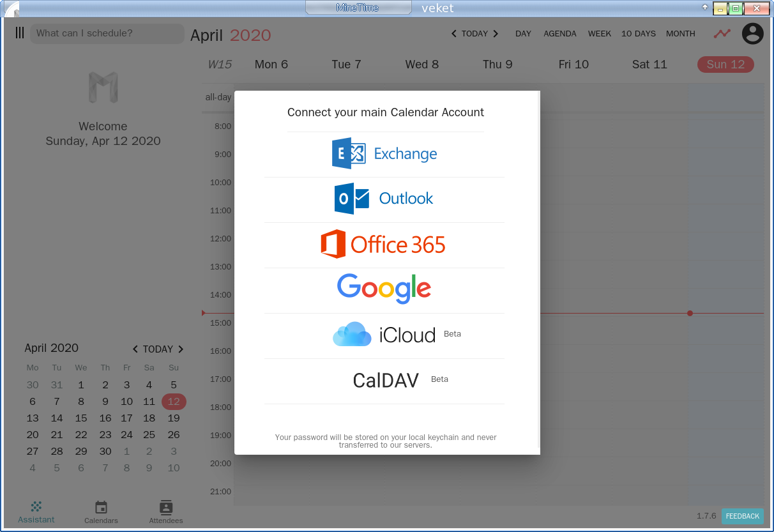Click the red current-time marker dot

[690, 313]
